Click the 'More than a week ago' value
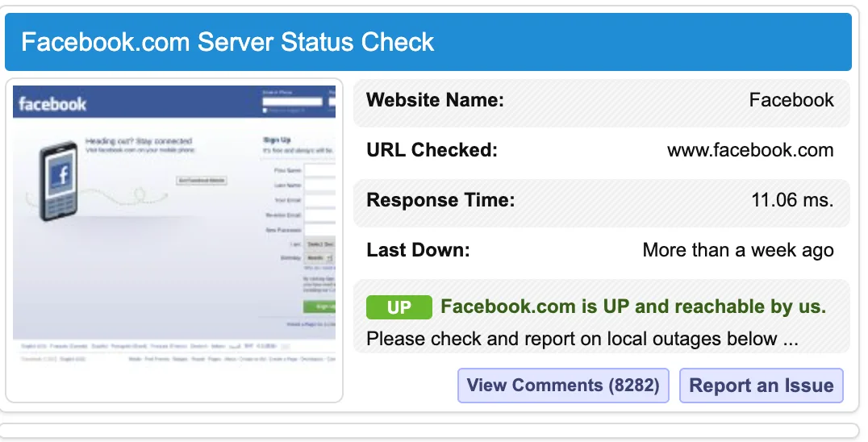Image resolution: width=868 pixels, height=442 pixels. coord(738,250)
